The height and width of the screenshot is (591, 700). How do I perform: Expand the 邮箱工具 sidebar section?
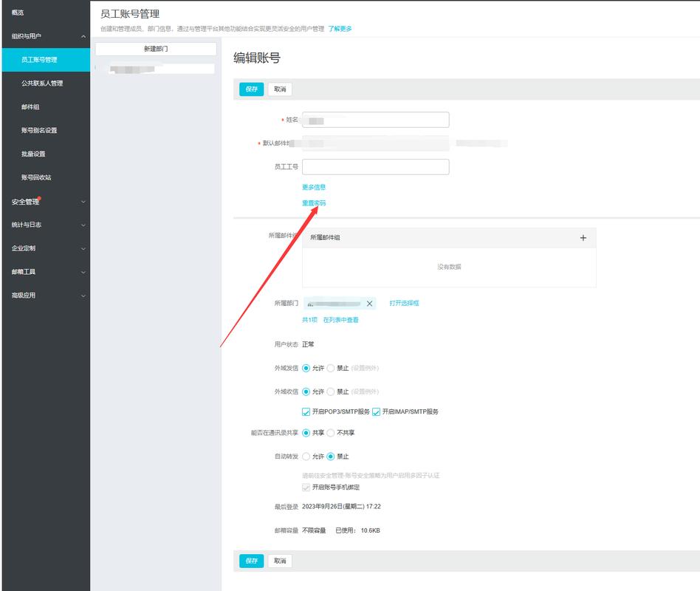[83, 272]
